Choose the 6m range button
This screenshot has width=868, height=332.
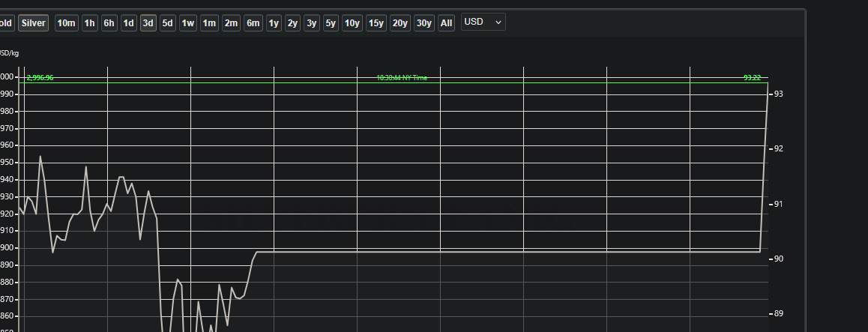[253, 23]
